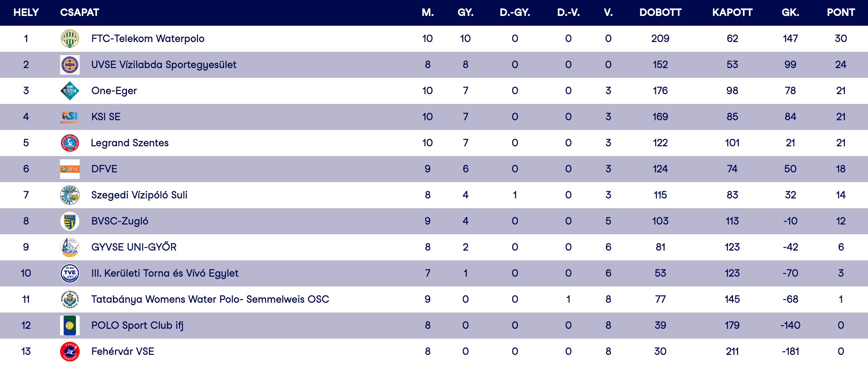This screenshot has width=868, height=365.
Task: Click the GYVSE UNI-GYŐR logo
Action: [70, 247]
